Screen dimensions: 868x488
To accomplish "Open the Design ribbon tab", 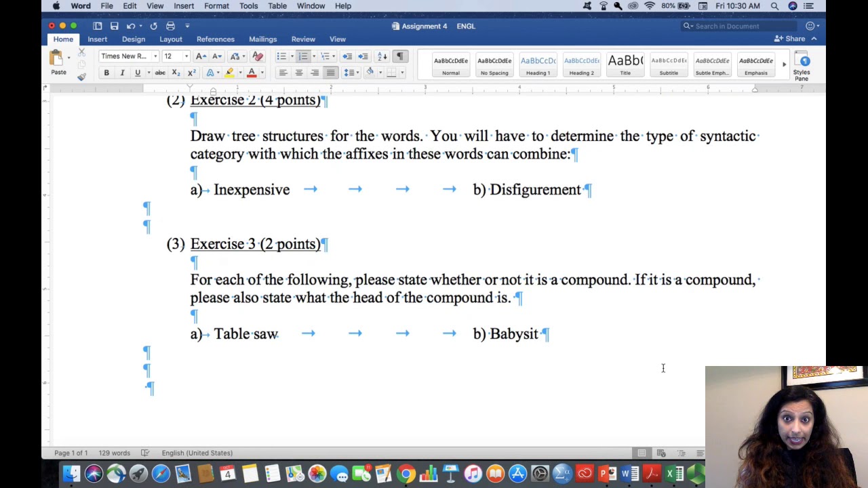I will [134, 39].
